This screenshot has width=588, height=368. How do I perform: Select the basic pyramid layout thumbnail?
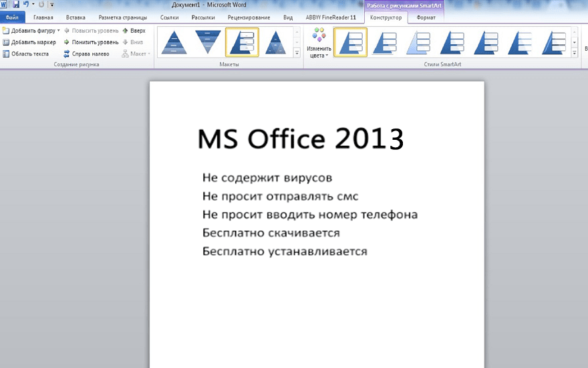[x=174, y=42]
